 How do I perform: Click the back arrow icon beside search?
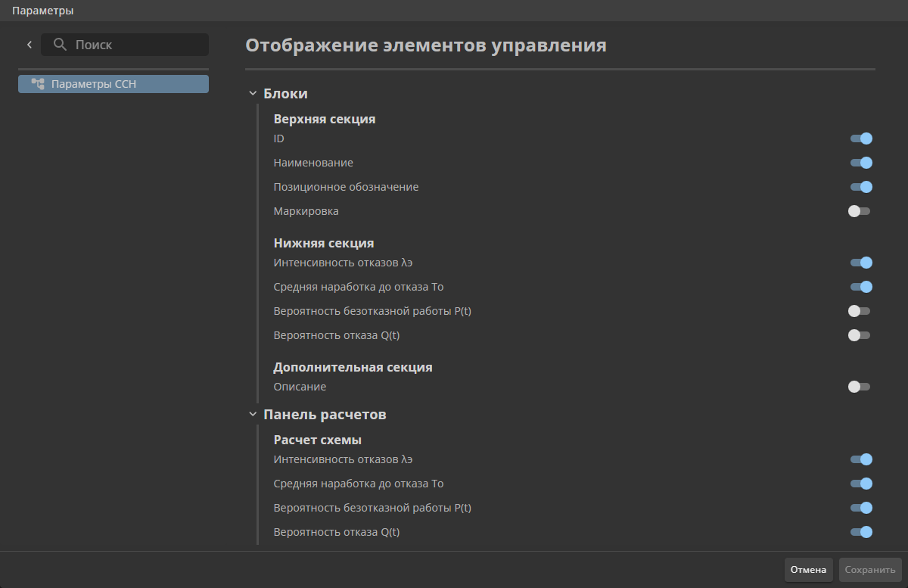[x=30, y=45]
